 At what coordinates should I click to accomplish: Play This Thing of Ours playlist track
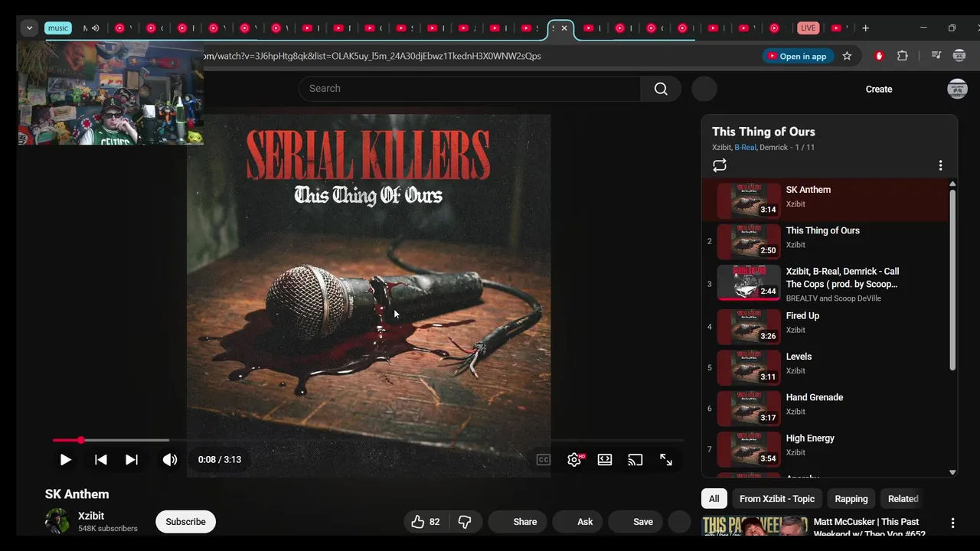coord(825,241)
